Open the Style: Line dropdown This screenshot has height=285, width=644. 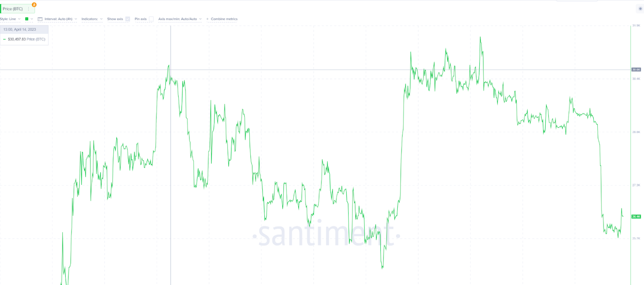[x=10, y=19]
